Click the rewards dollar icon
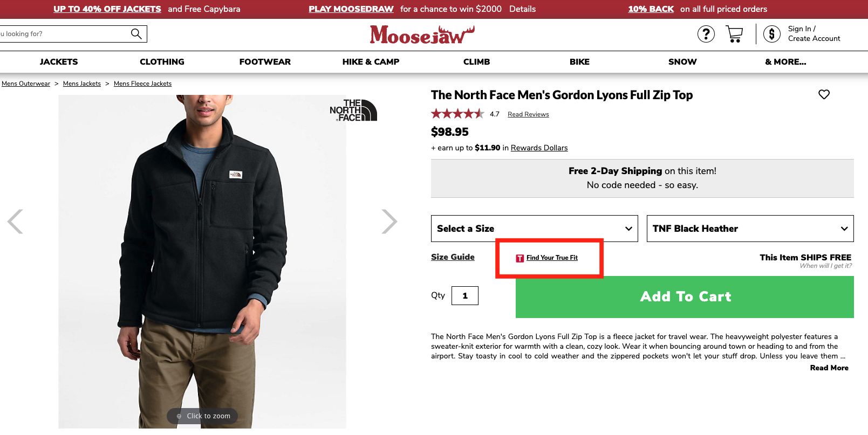 click(771, 34)
